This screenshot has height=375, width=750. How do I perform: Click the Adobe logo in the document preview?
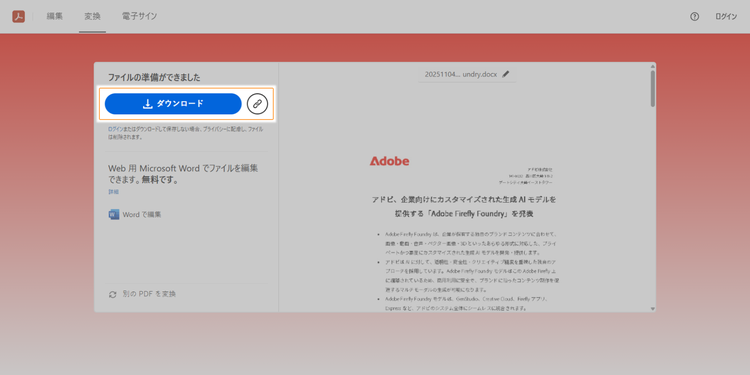(x=389, y=161)
